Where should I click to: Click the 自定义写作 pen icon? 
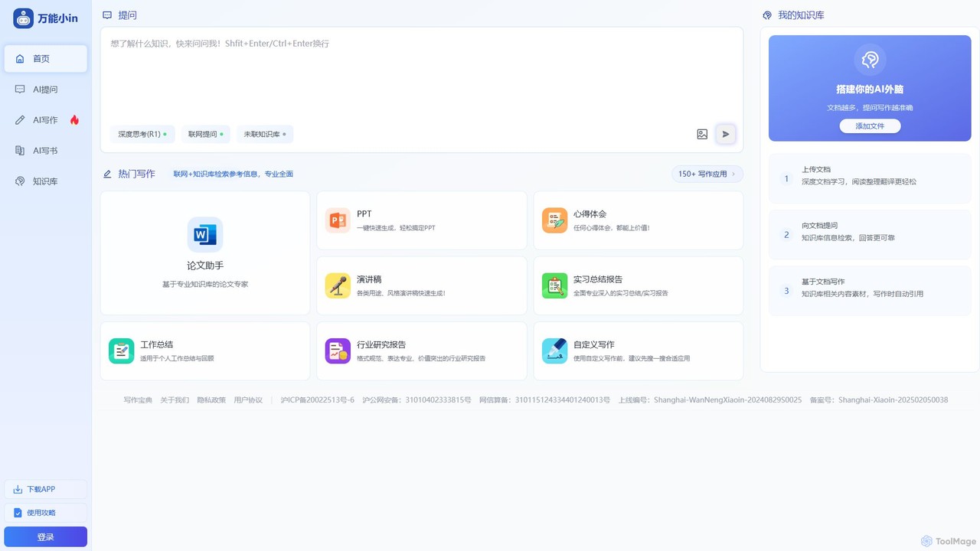[x=555, y=350]
